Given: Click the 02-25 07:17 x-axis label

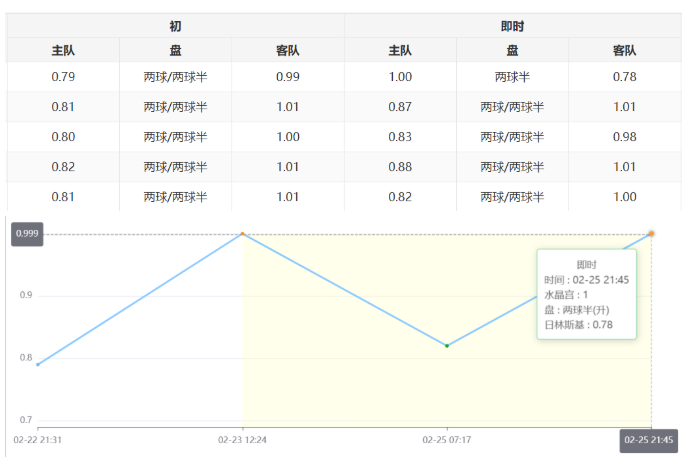Looking at the screenshot, I should 447,439.
